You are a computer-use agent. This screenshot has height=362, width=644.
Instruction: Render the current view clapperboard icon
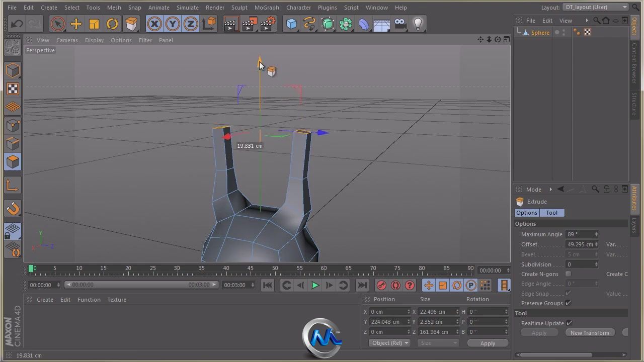tap(231, 24)
